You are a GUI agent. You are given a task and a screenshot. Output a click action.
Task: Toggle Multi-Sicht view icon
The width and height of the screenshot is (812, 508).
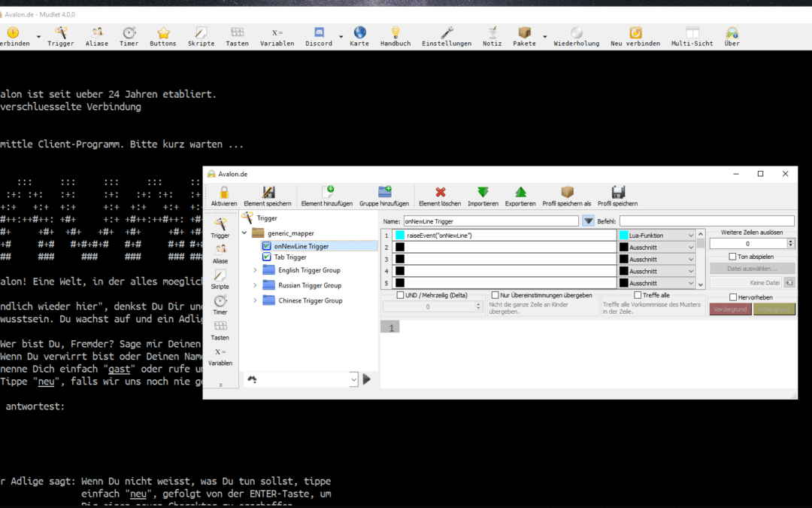[x=692, y=37]
